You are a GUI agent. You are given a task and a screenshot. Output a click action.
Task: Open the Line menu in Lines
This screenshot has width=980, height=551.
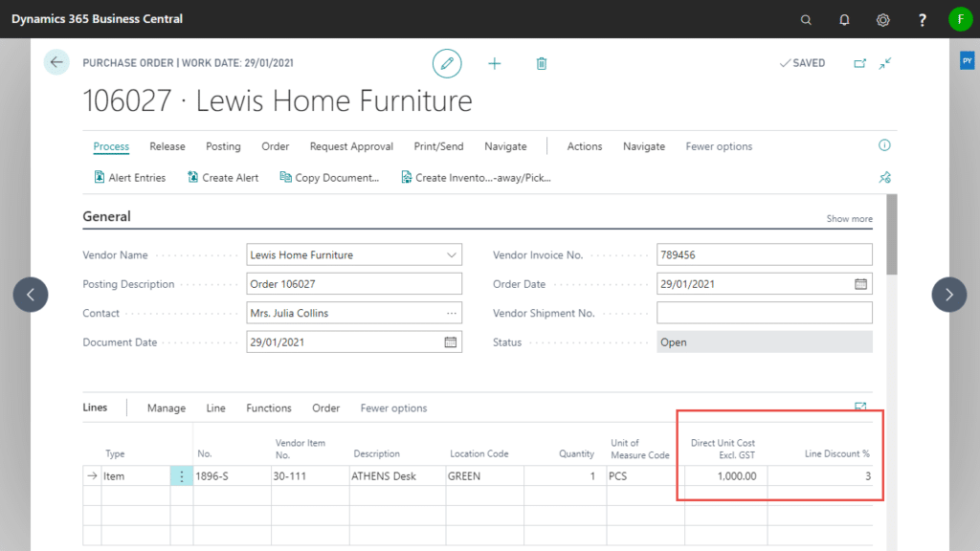(215, 408)
